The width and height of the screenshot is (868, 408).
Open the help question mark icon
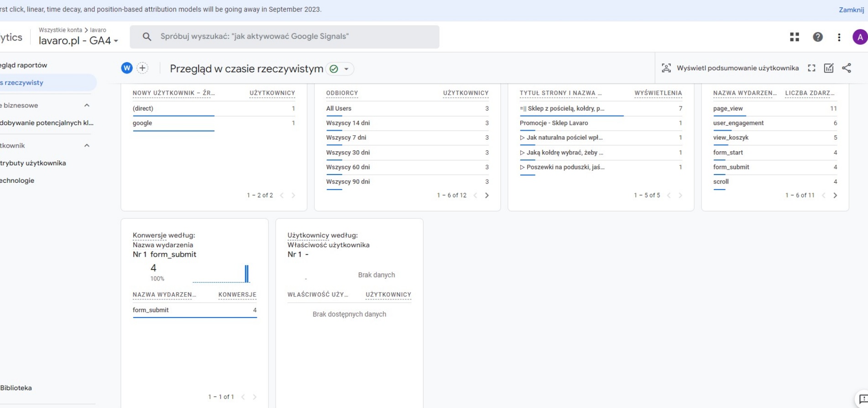click(818, 37)
